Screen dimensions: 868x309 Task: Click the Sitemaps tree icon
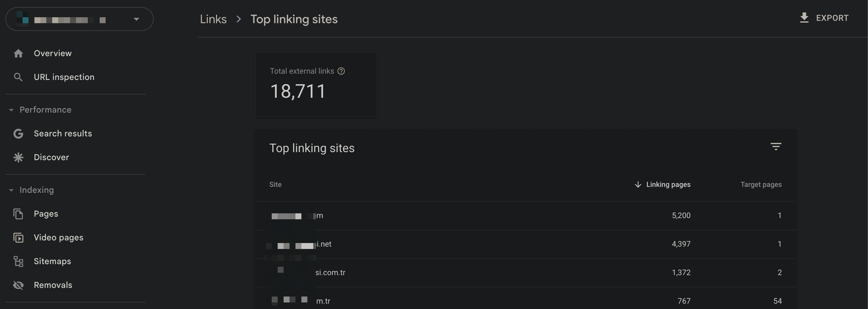click(x=18, y=261)
